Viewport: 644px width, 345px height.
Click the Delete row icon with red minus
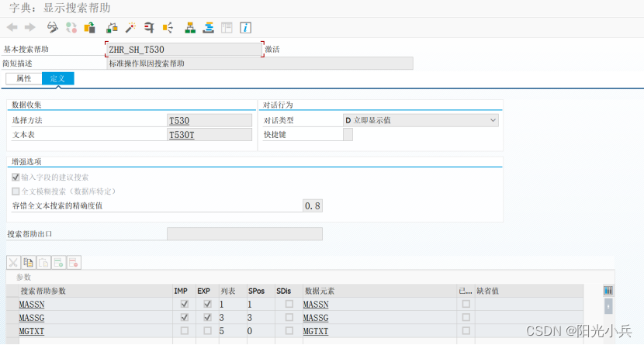[74, 263]
